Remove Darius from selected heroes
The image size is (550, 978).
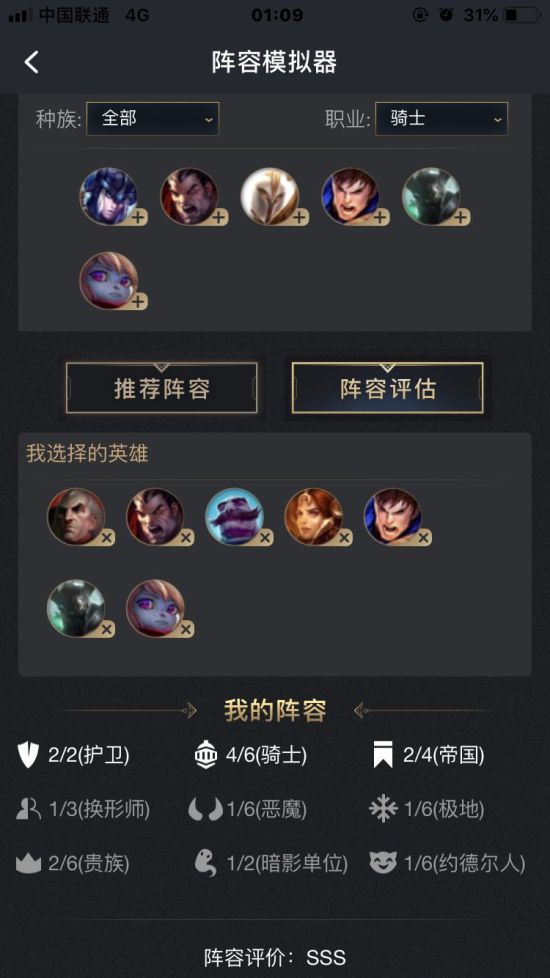tap(186, 538)
